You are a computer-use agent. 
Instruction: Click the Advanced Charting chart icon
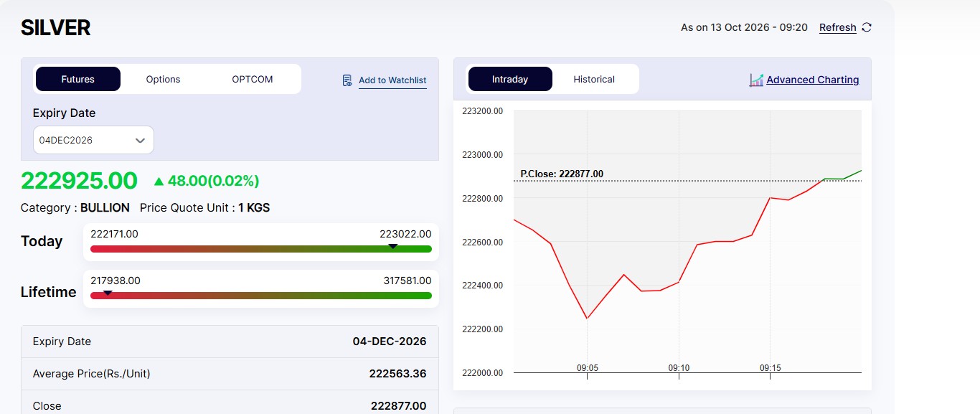coord(756,80)
